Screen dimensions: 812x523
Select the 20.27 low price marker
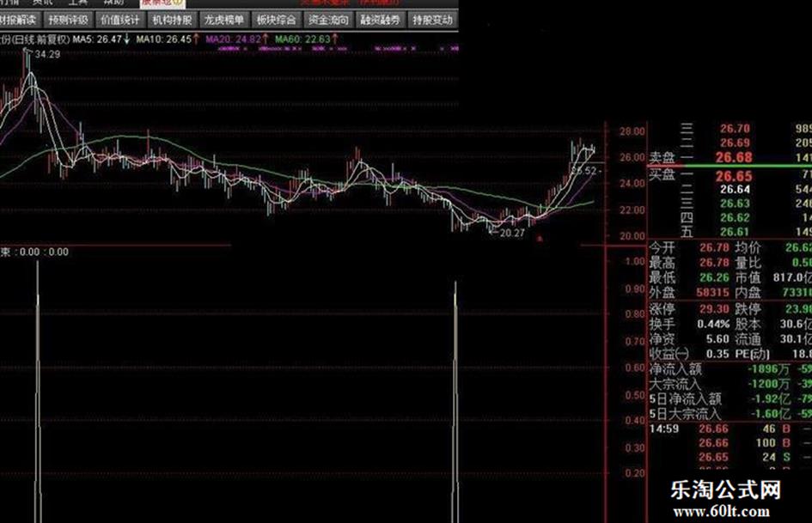point(512,233)
